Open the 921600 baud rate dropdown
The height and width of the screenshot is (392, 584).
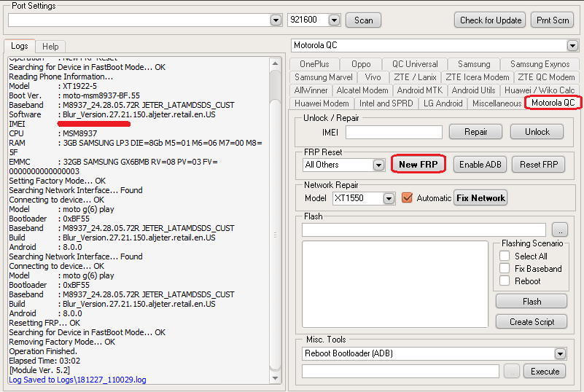click(x=334, y=20)
